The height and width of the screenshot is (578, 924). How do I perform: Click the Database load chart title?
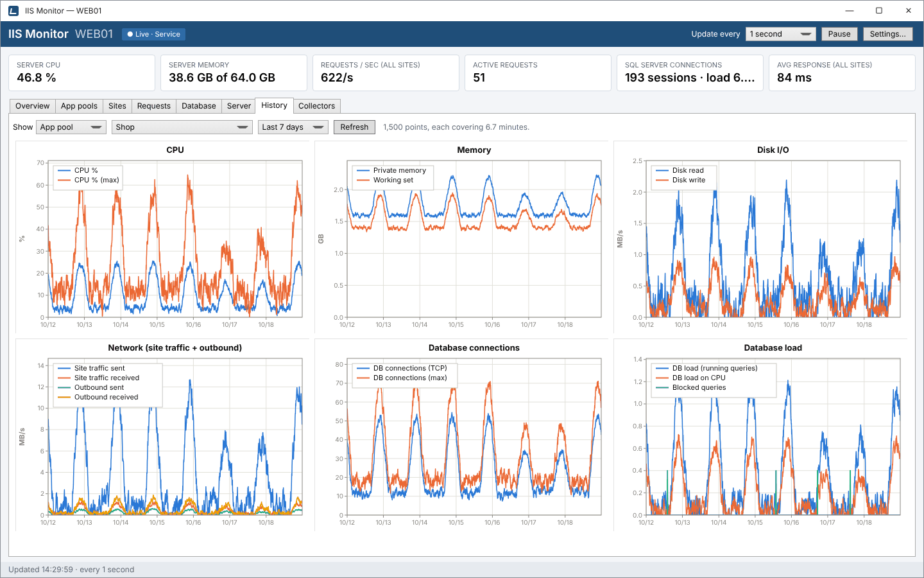[773, 347]
